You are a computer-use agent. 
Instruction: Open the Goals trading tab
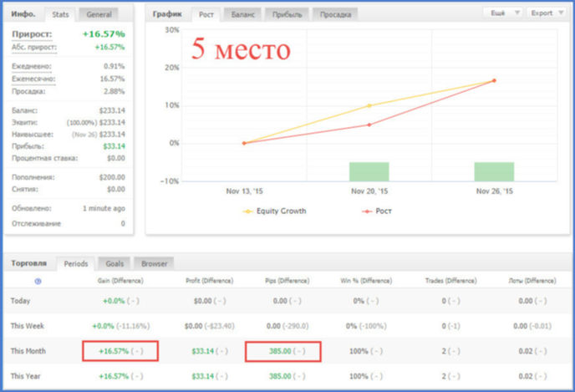coord(114,263)
